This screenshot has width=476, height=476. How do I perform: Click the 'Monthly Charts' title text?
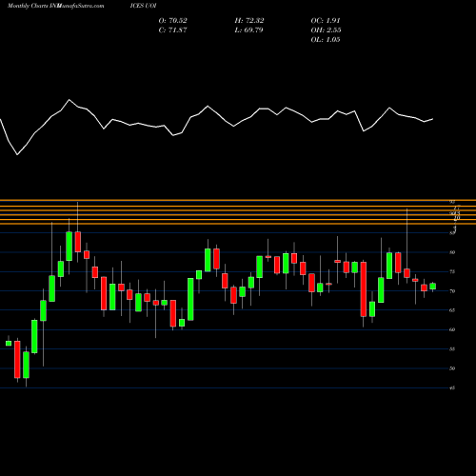(x=28, y=6)
